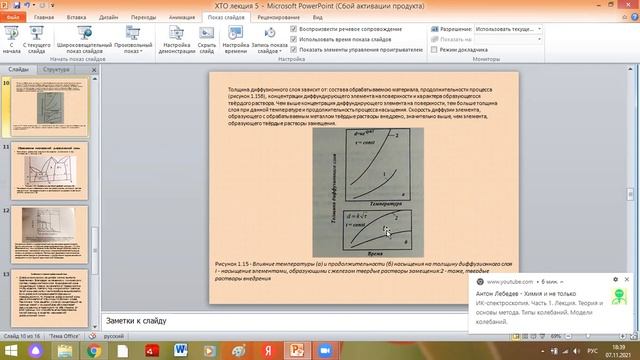This screenshot has height=360, width=640.
Task: Customize the Quick Access Toolbar dropdown
Action: 53,6
